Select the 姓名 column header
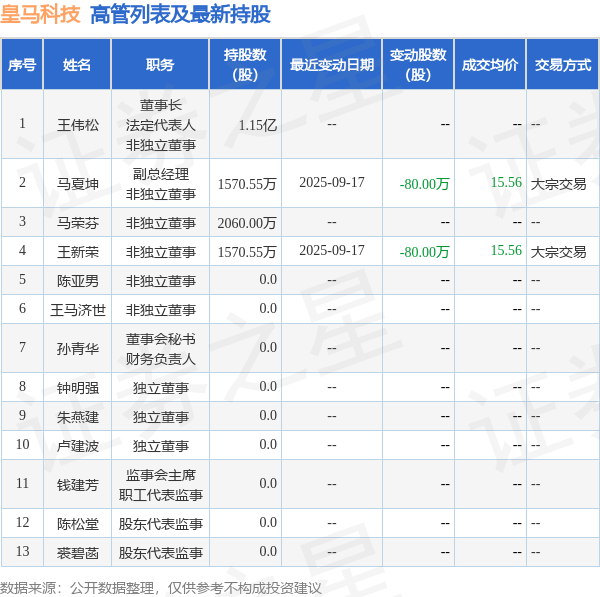The image size is (600, 597). 77,65
